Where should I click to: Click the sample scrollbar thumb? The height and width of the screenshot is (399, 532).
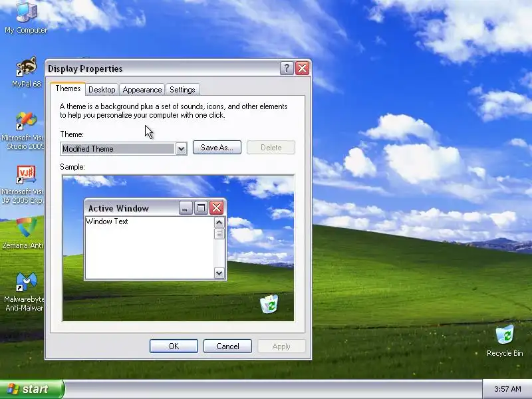click(x=219, y=233)
